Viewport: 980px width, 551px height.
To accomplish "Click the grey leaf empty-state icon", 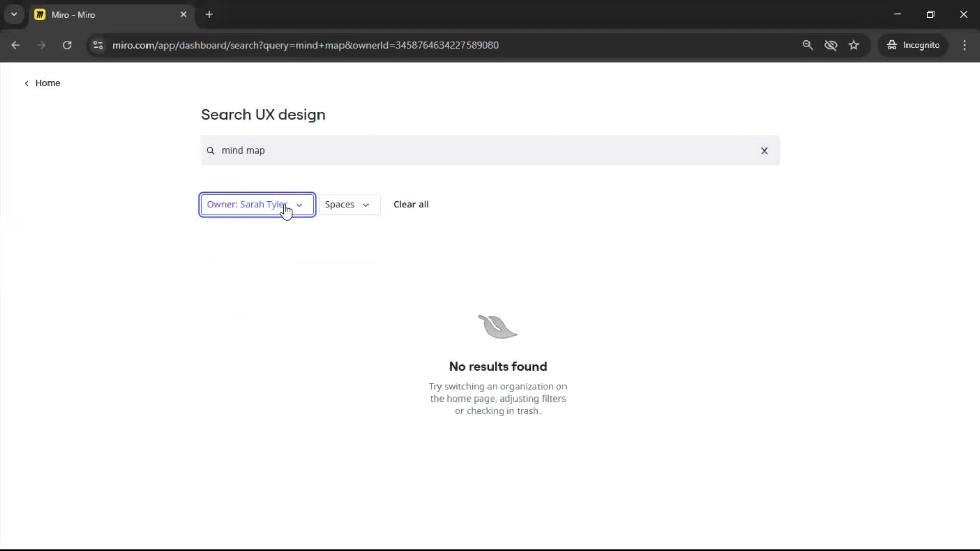I will point(498,327).
